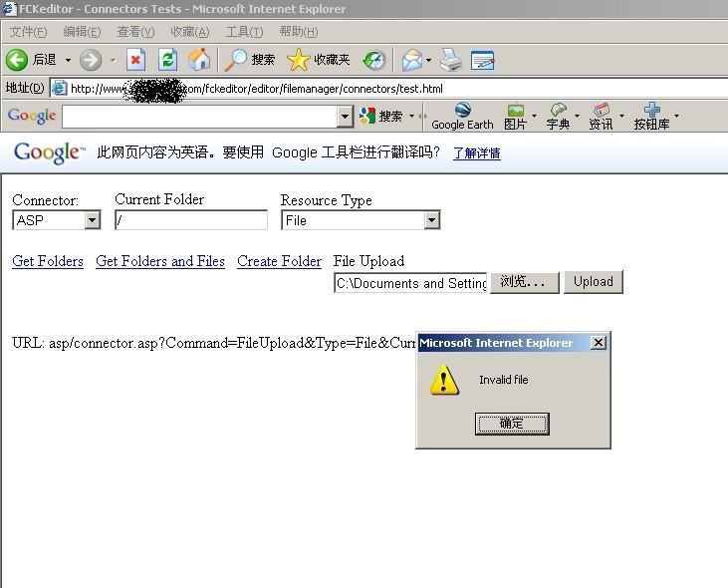Go to the Home page icon

(x=199, y=60)
